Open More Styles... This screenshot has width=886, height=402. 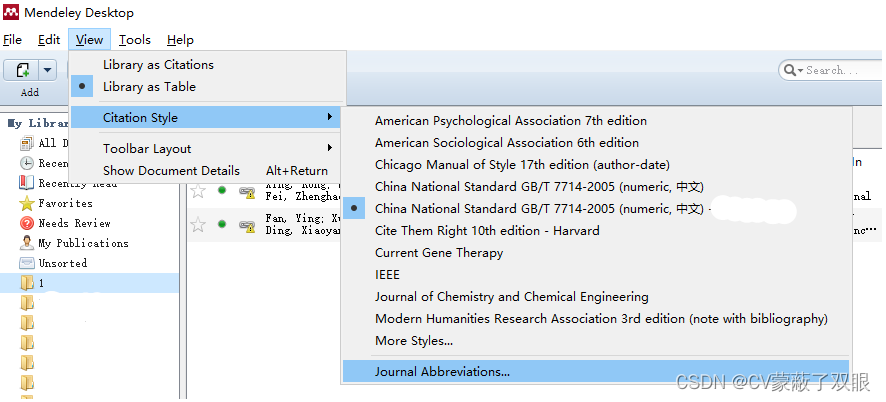coord(596,342)
